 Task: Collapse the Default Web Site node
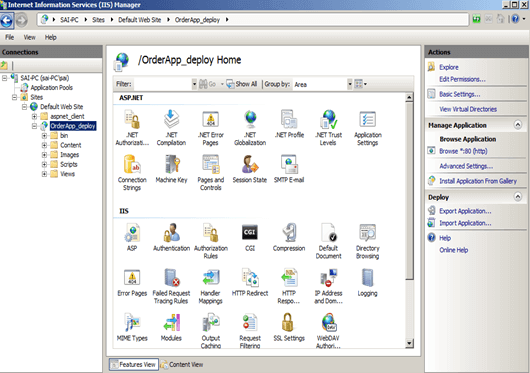[x=24, y=107]
